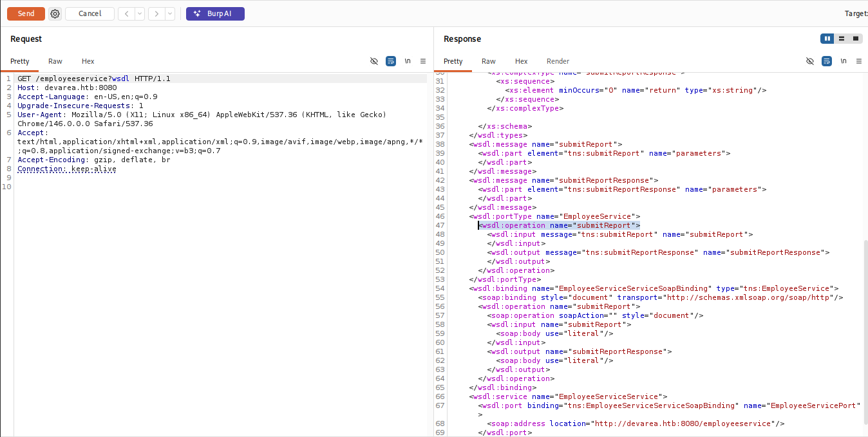
Task: Turn off word wrap in the Request editor
Action: [x=391, y=61]
